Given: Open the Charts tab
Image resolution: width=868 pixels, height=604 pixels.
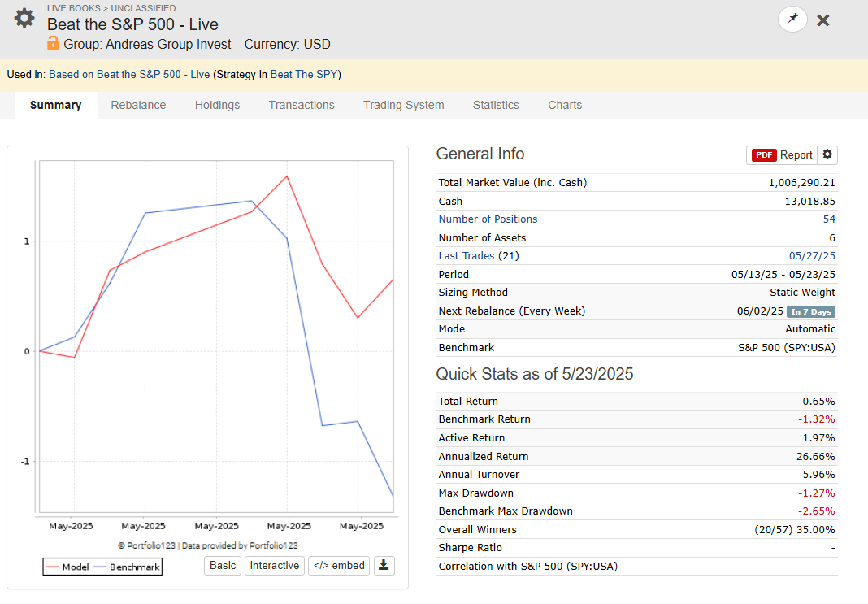Looking at the screenshot, I should click(x=565, y=105).
